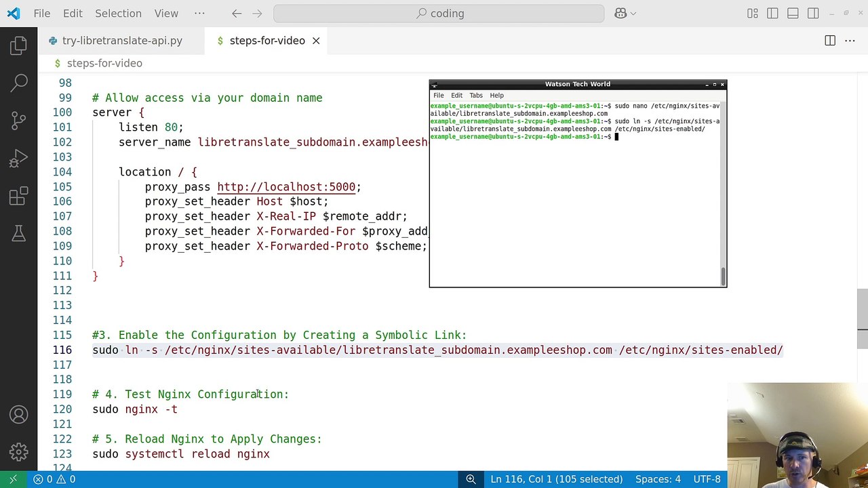Viewport: 868px width, 488px height.
Task: Toggle the primary sidebar layout button
Action: pos(772,14)
